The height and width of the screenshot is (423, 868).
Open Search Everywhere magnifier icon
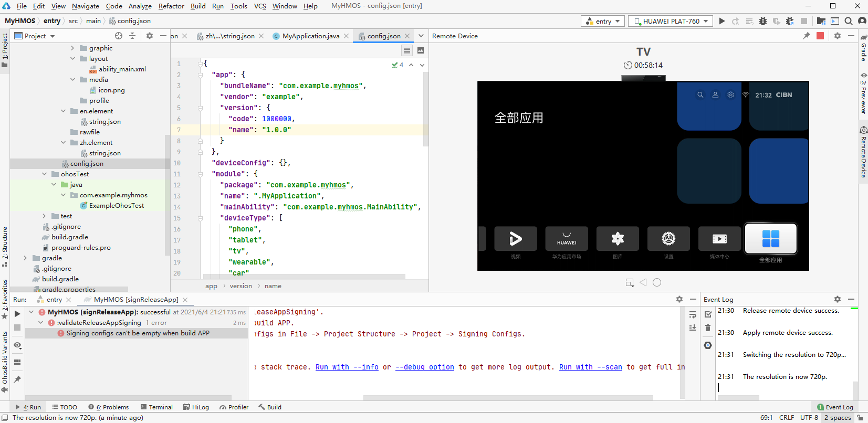point(849,21)
